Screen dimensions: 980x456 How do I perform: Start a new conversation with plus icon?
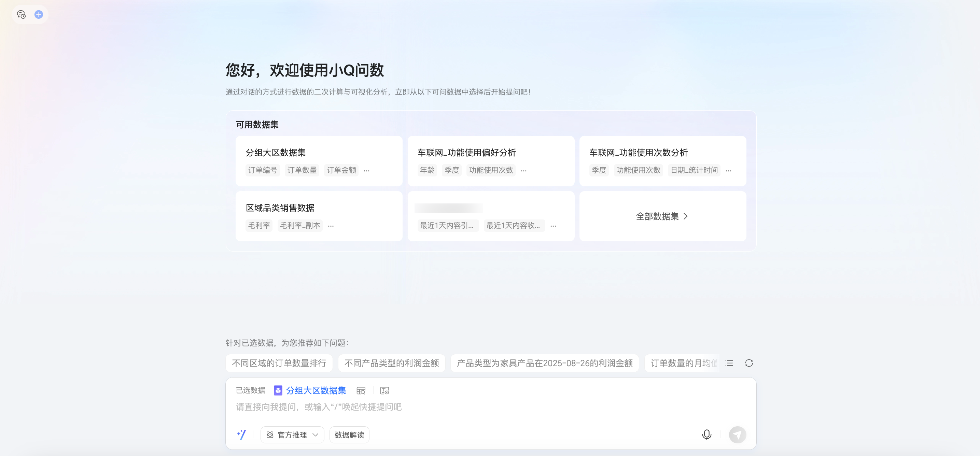pyautogui.click(x=39, y=14)
